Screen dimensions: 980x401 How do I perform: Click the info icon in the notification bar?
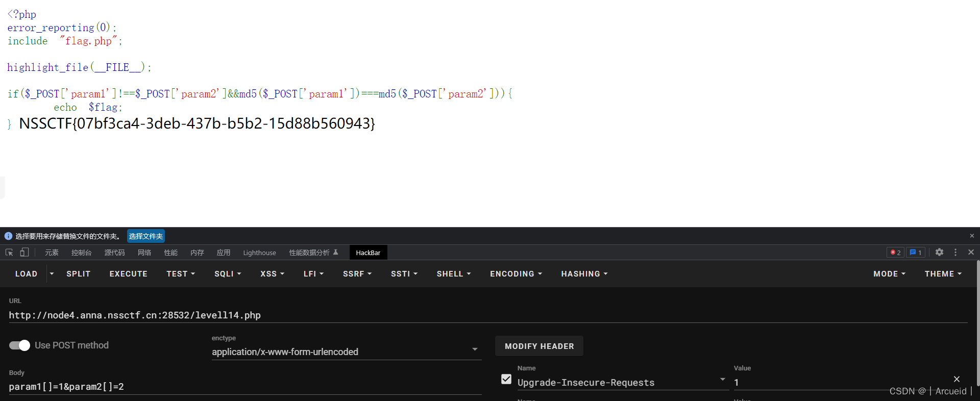coord(8,236)
